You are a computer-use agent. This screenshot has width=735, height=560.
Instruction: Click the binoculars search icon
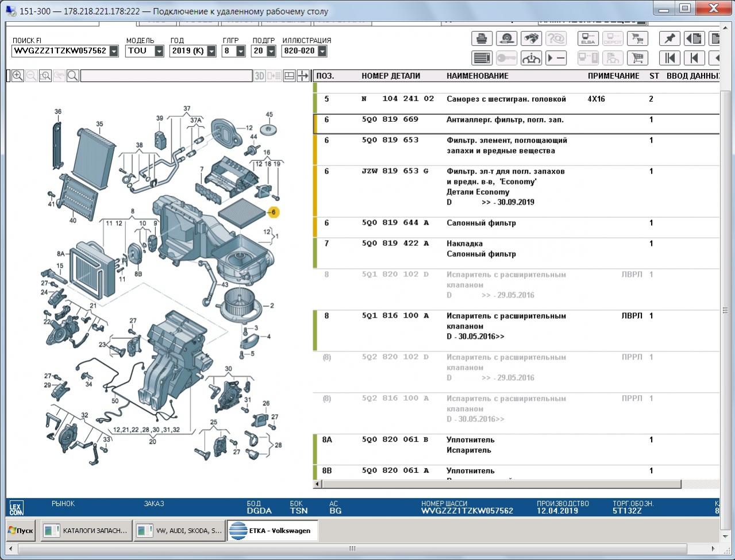531,38
